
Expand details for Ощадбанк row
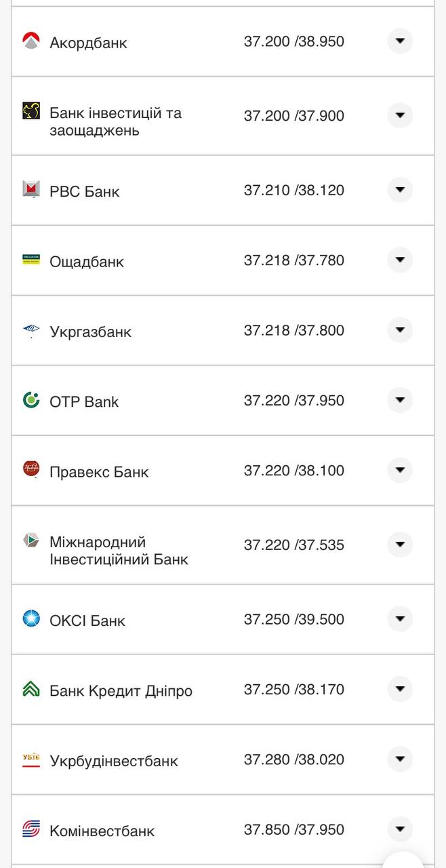click(400, 260)
